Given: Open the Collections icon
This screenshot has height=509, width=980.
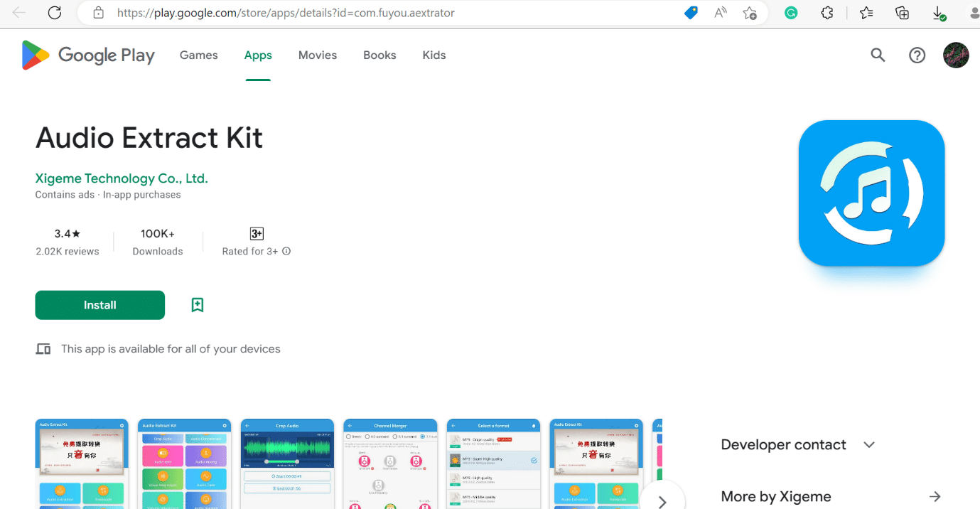Looking at the screenshot, I should 902,13.
